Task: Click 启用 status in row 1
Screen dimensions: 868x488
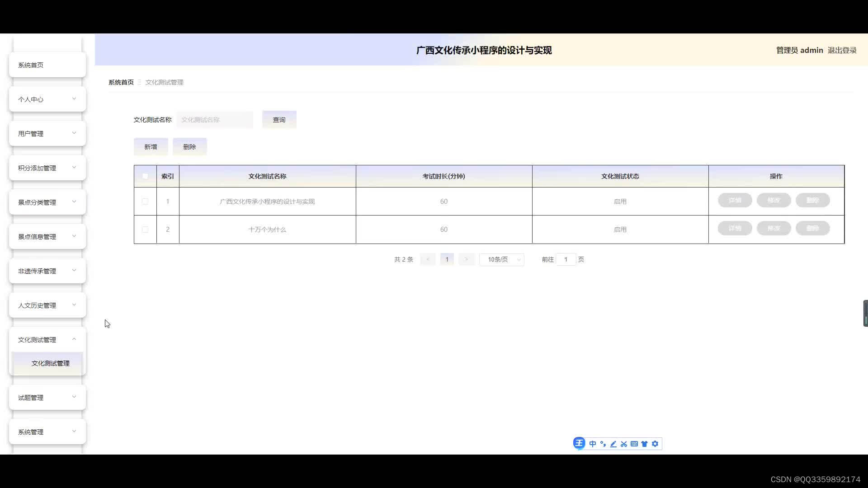Action: (x=620, y=202)
